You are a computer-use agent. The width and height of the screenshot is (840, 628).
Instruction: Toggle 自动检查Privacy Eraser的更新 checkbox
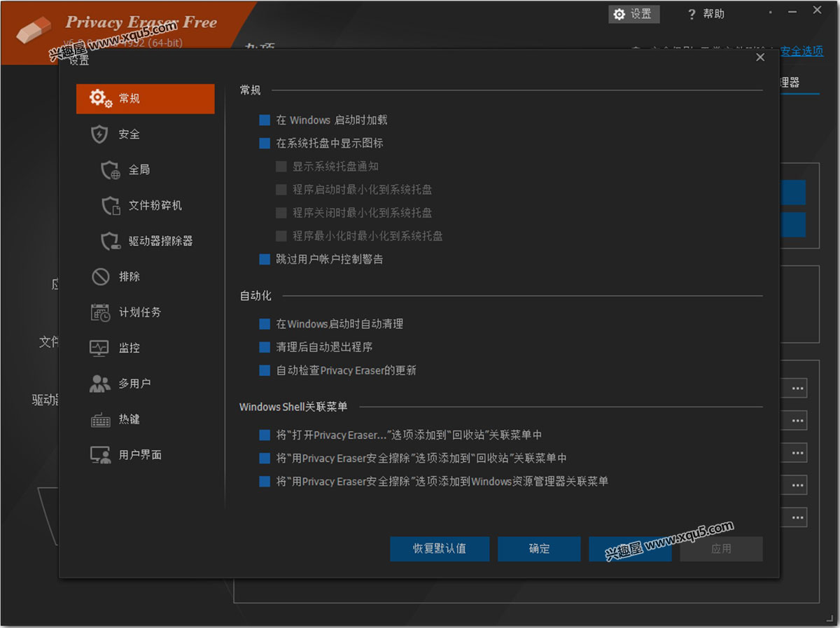(265, 370)
